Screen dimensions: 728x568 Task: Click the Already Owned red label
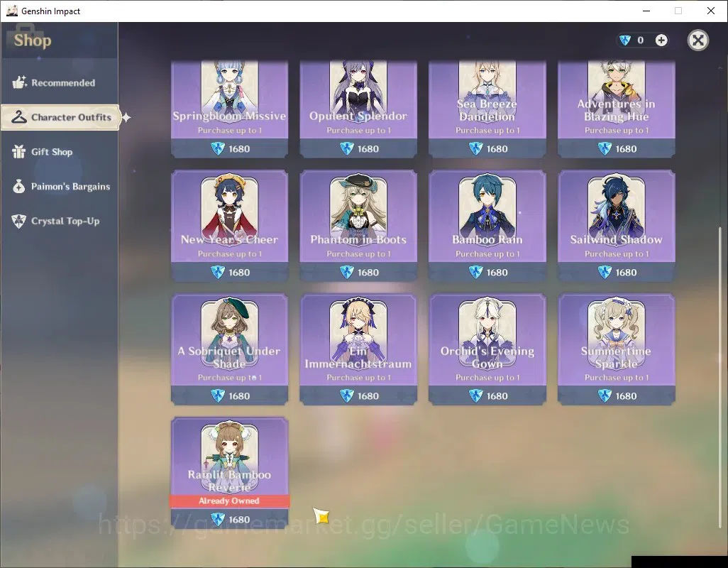[229, 501]
